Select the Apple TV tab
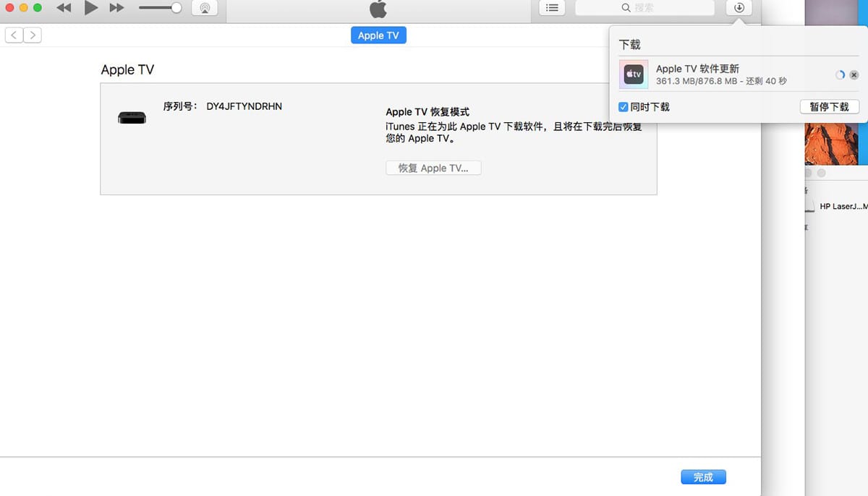This screenshot has width=868, height=496. [x=378, y=35]
